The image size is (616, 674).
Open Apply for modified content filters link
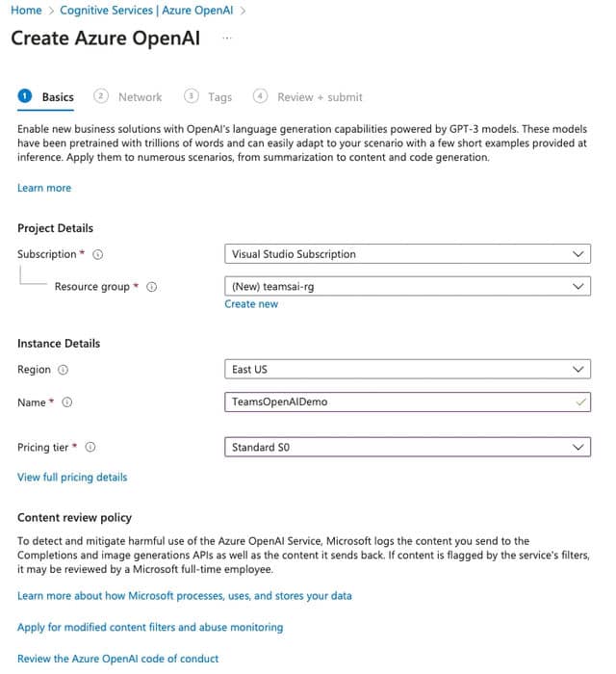point(150,627)
